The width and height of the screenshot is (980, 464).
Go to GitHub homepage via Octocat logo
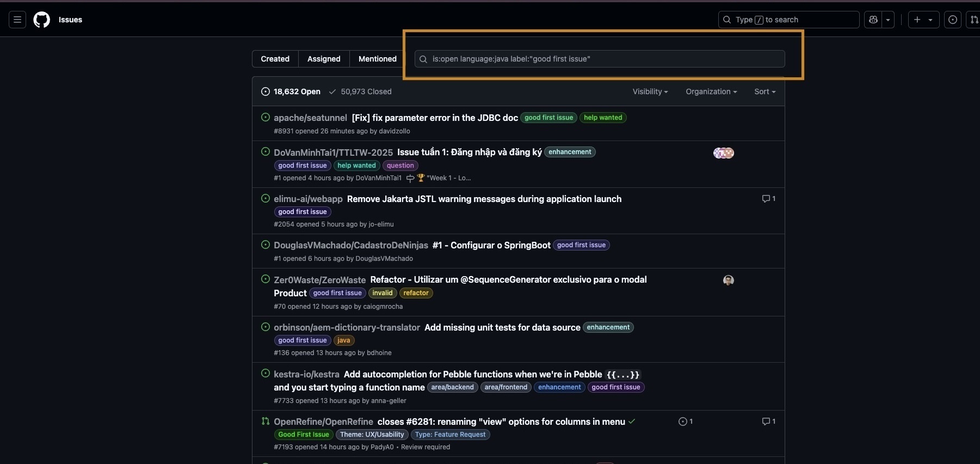[x=42, y=20]
